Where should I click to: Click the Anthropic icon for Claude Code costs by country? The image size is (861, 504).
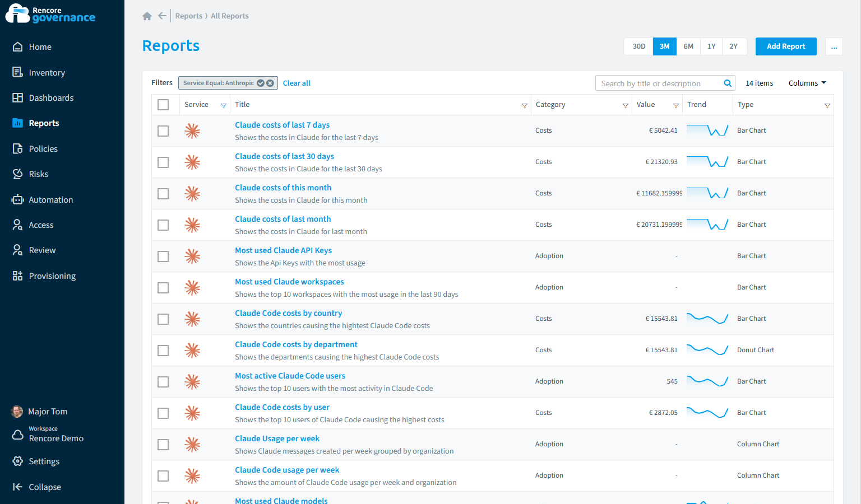[x=192, y=319]
